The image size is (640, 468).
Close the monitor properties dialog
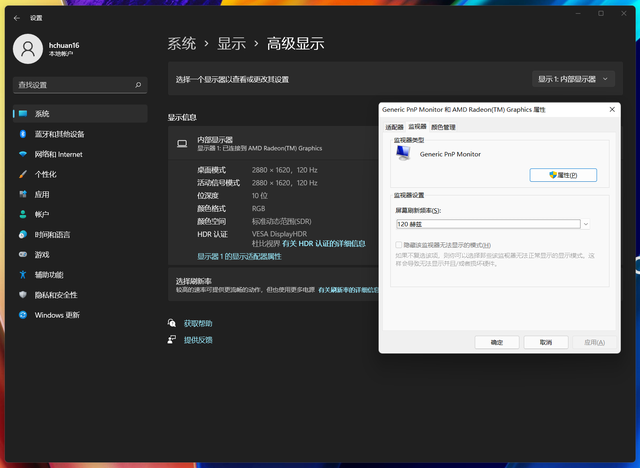point(612,109)
